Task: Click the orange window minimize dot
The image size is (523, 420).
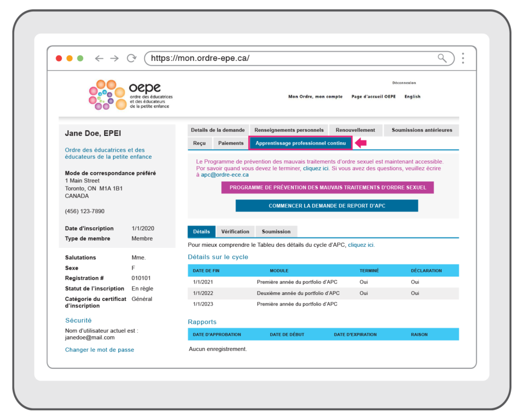Action: (69, 58)
